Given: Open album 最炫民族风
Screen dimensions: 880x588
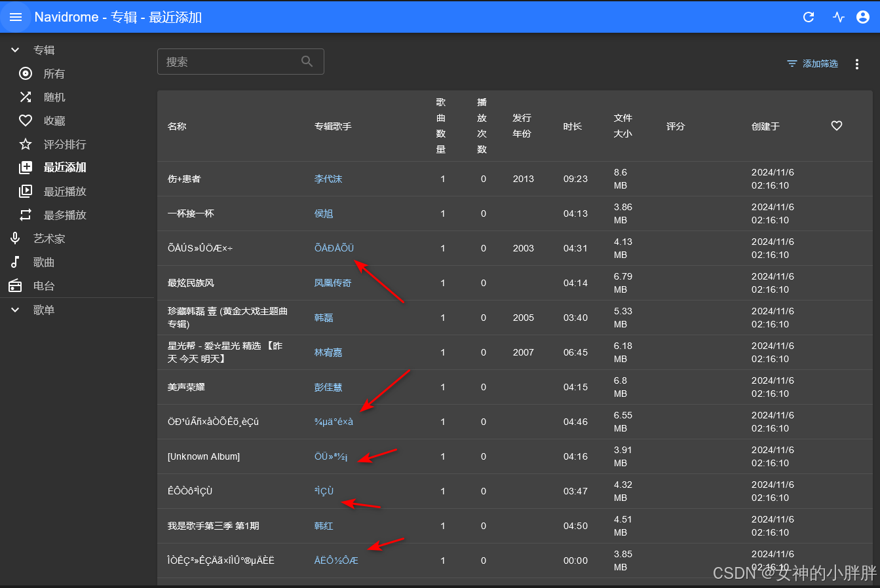Looking at the screenshot, I should pos(191,283).
